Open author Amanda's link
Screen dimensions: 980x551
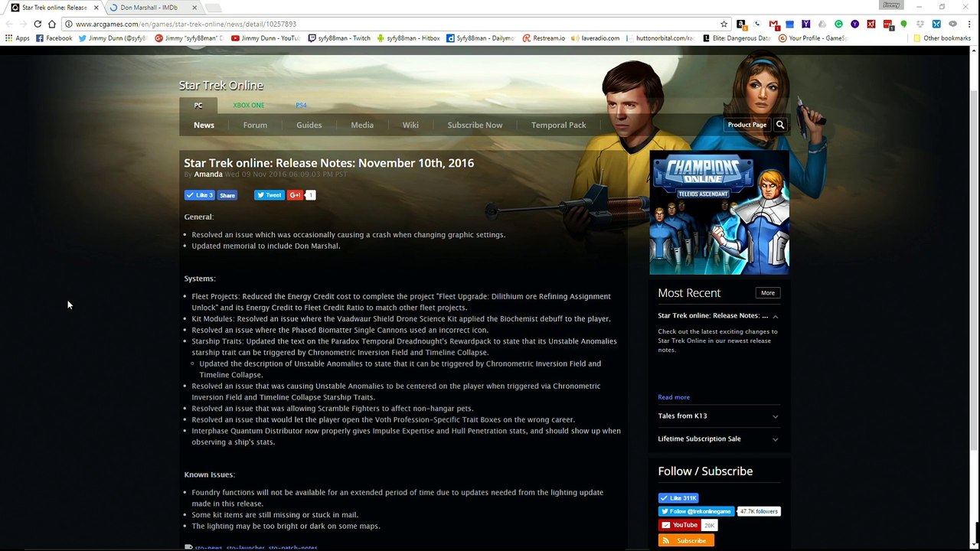click(x=208, y=174)
